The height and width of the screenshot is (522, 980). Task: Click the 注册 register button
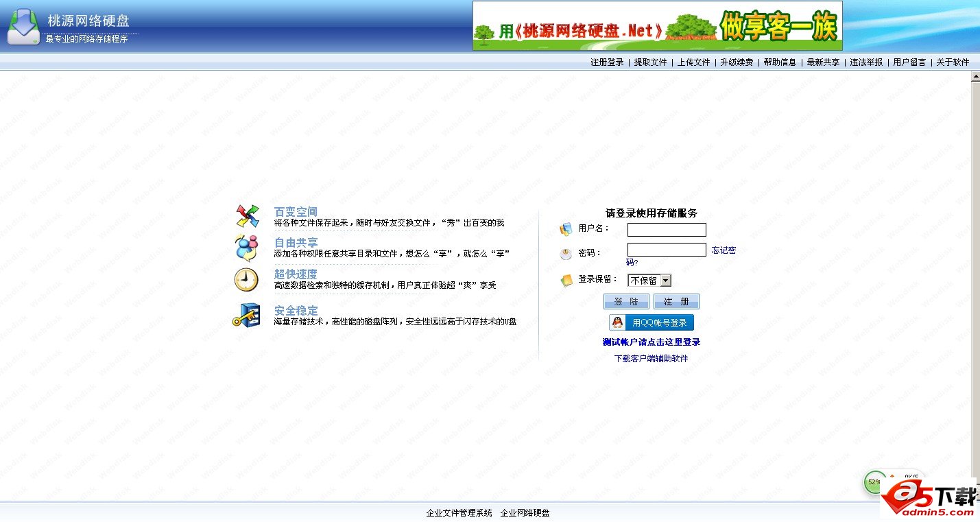(x=676, y=302)
